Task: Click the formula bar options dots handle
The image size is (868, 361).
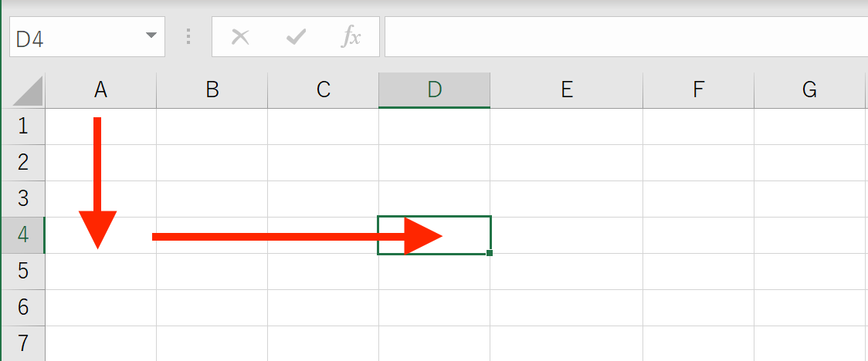Action: click(188, 37)
